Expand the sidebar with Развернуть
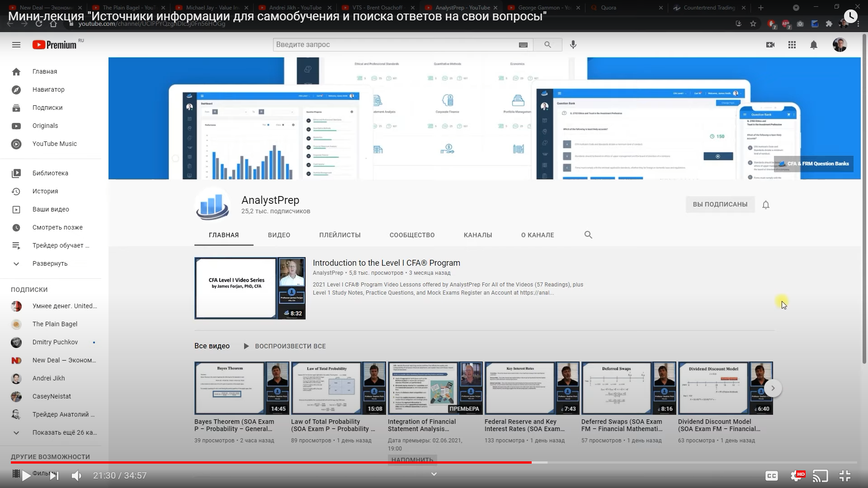The image size is (868, 488). (x=50, y=263)
